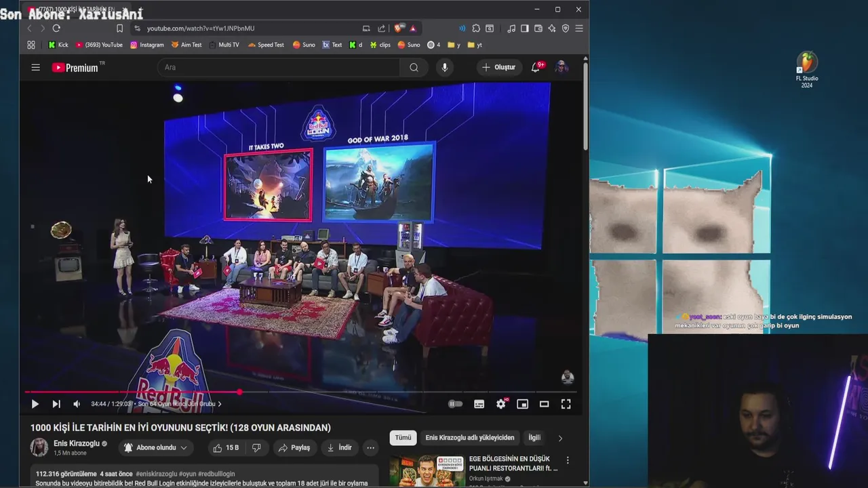The width and height of the screenshot is (868, 488).
Task: Skip to the next video
Action: tap(56, 404)
